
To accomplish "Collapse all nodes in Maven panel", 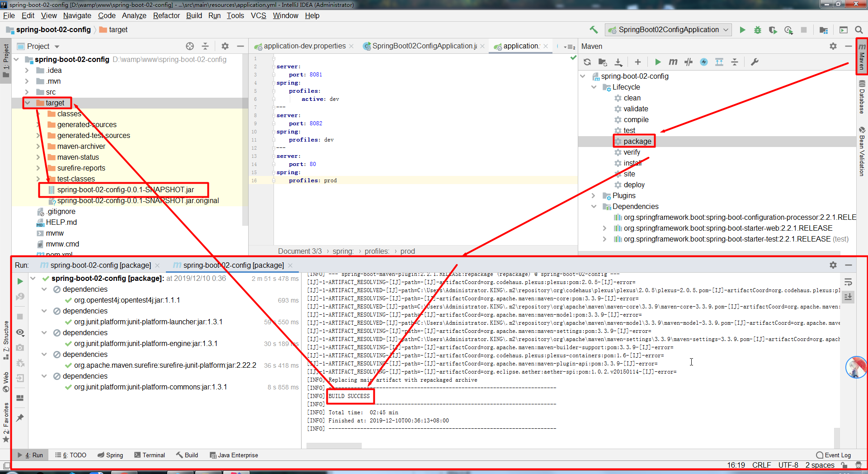I will pos(735,62).
